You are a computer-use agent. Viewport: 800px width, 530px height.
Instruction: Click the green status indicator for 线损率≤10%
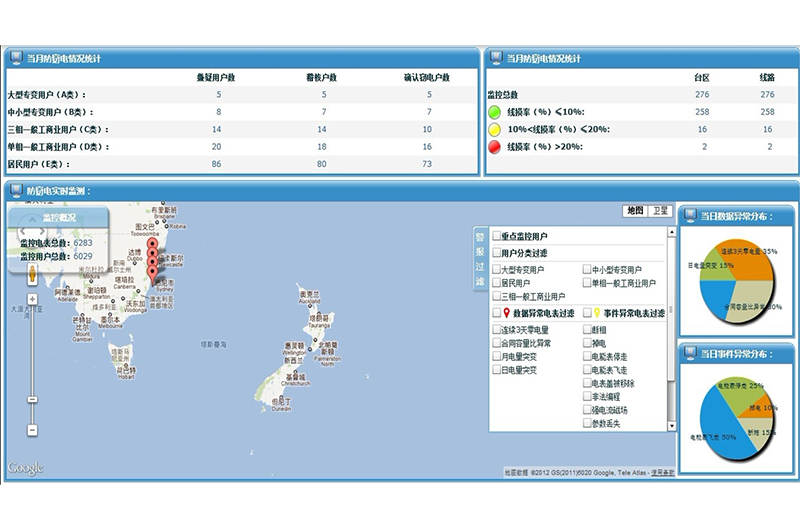tap(495, 111)
